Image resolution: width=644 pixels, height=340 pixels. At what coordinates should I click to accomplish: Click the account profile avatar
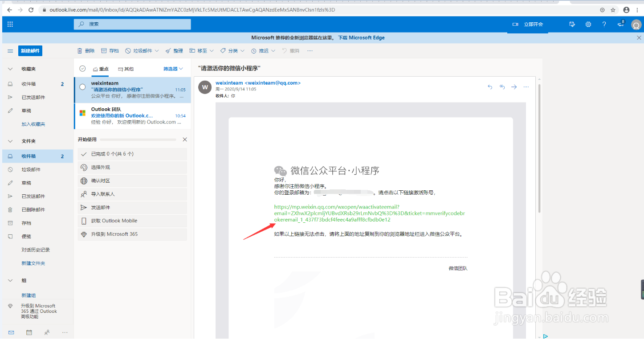coord(636,25)
